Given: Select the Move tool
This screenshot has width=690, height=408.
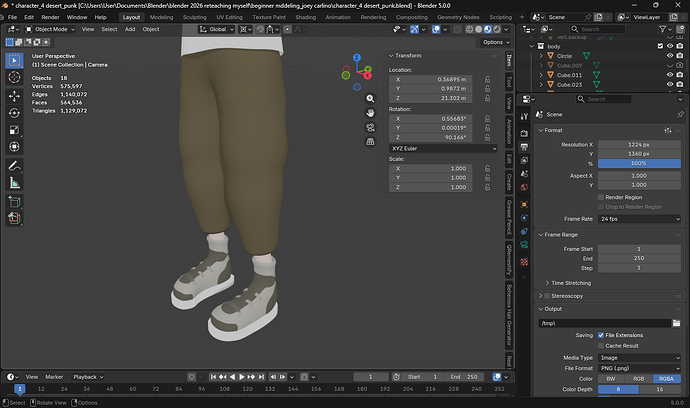Looking at the screenshot, I should 15,96.
